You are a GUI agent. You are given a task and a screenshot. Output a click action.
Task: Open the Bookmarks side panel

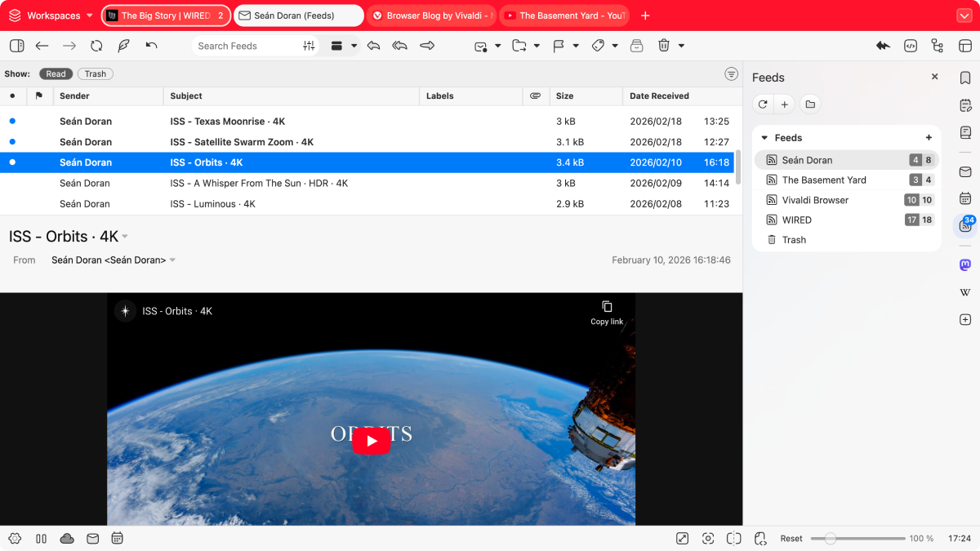[964, 78]
